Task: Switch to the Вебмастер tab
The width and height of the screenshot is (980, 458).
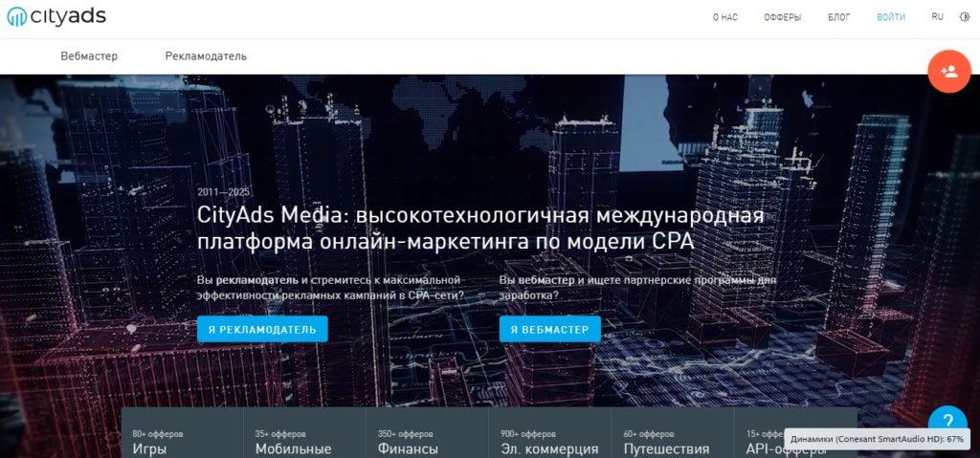Action: point(89,56)
